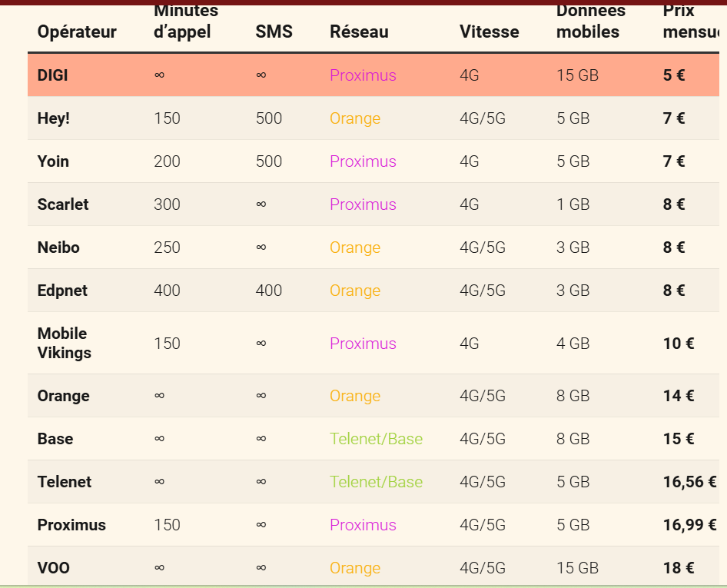The width and height of the screenshot is (727, 588).
Task: Click the Orange link in Orange operator row
Action: tap(355, 396)
